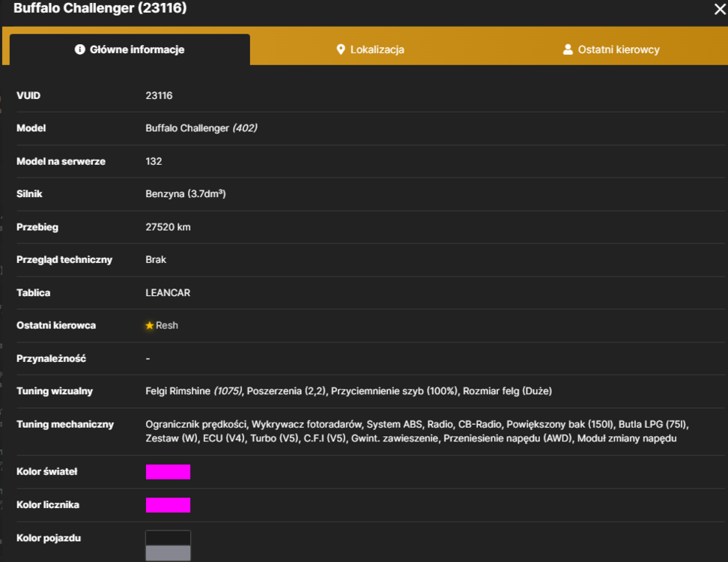
Task: Click the title Buffalo Challenger (23116)
Action: (x=100, y=8)
